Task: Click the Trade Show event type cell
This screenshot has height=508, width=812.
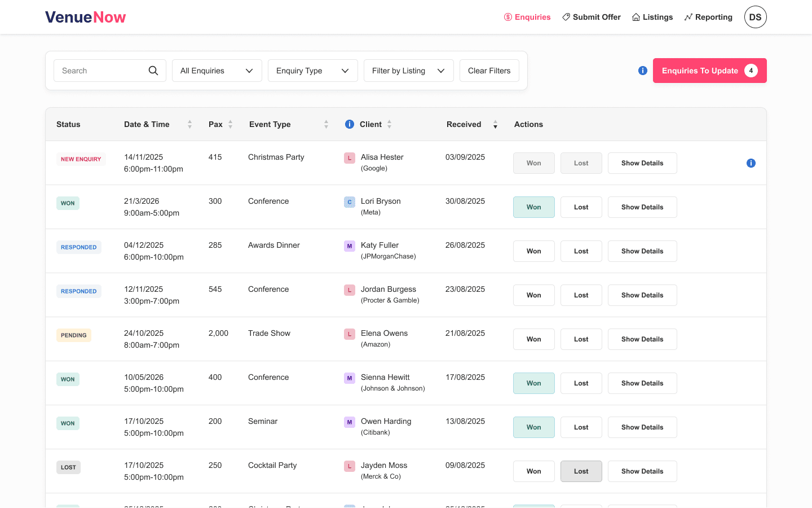Action: click(269, 333)
